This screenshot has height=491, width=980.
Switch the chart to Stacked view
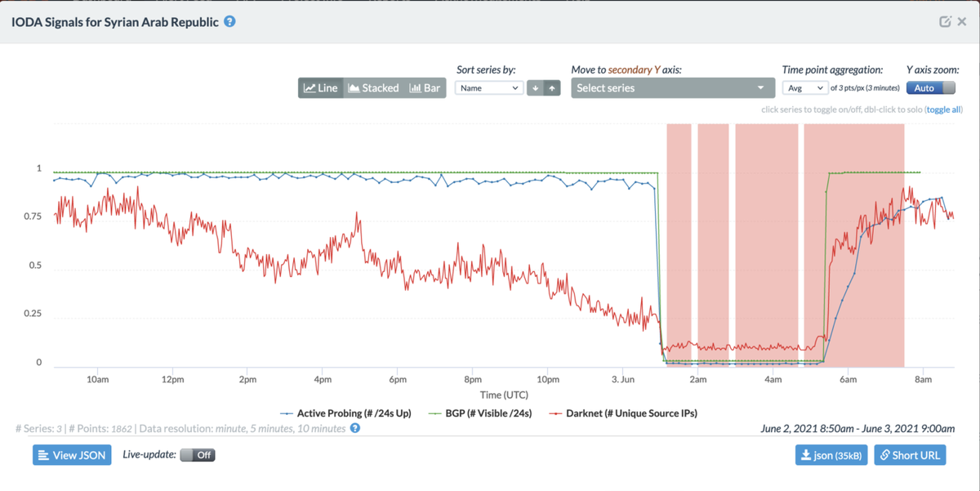point(373,88)
